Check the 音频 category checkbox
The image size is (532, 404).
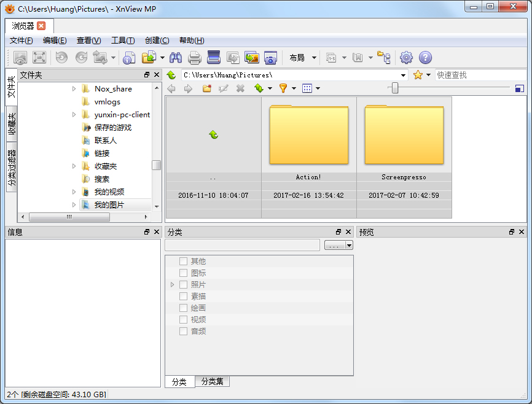[183, 332]
